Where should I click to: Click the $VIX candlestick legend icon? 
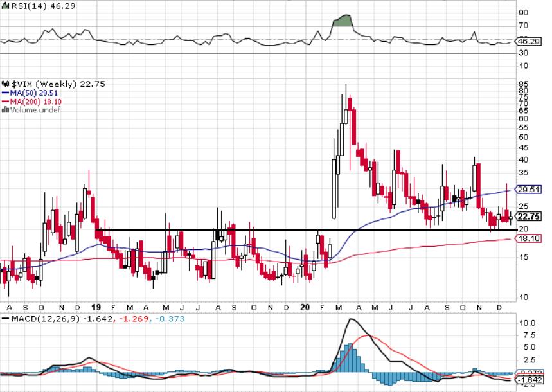click(5, 84)
